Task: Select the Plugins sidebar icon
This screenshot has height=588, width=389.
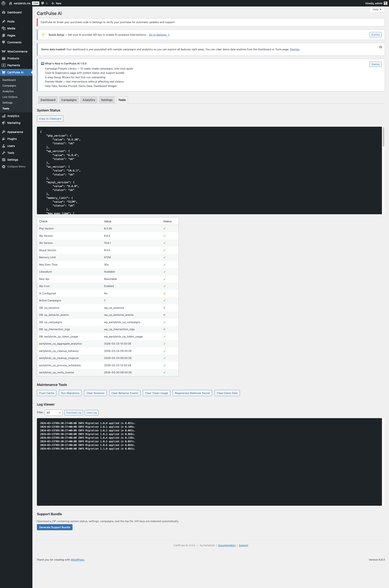Action: (4, 139)
